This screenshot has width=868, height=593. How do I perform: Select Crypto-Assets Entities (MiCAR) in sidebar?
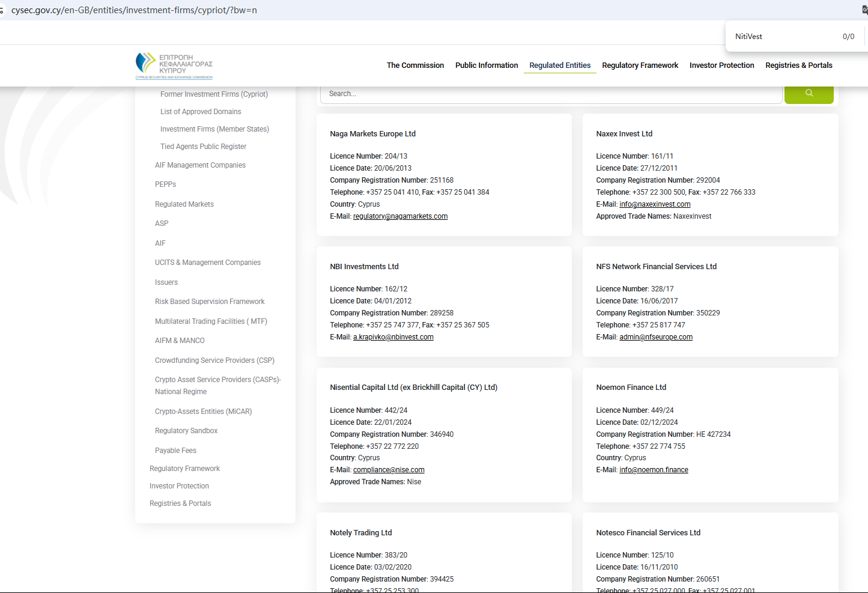point(203,412)
